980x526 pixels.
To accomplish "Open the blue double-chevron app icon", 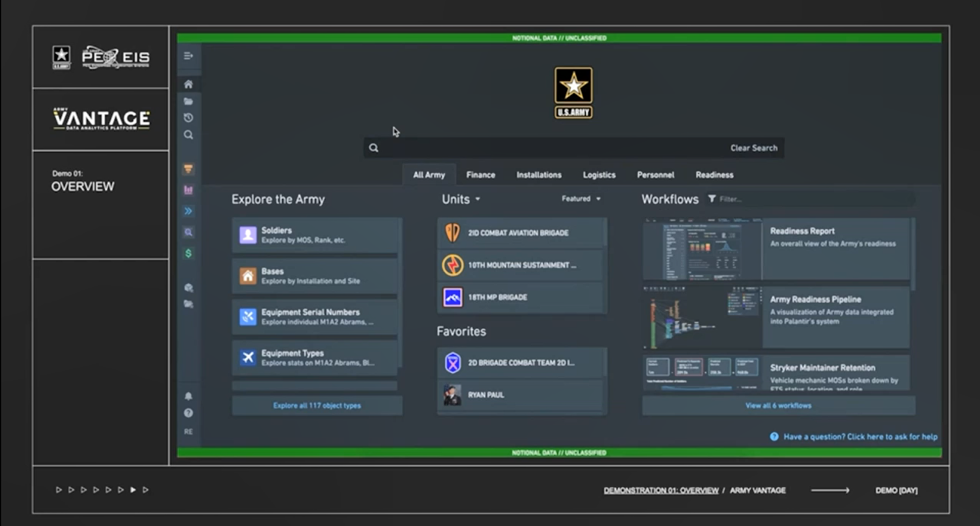I will tap(188, 211).
